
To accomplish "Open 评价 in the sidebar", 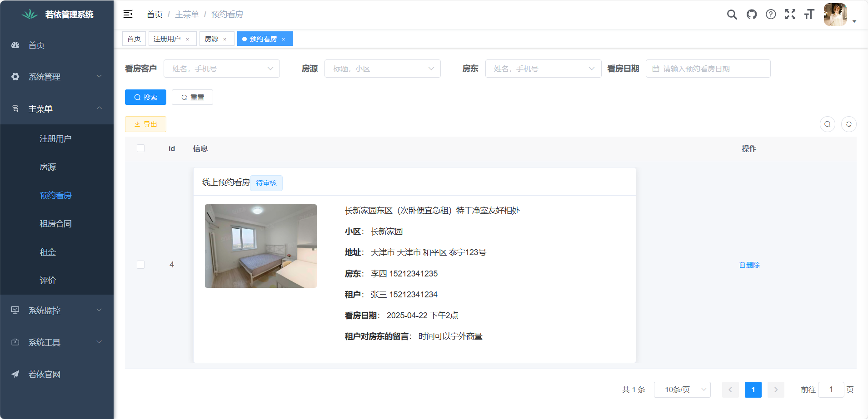I will click(57, 280).
